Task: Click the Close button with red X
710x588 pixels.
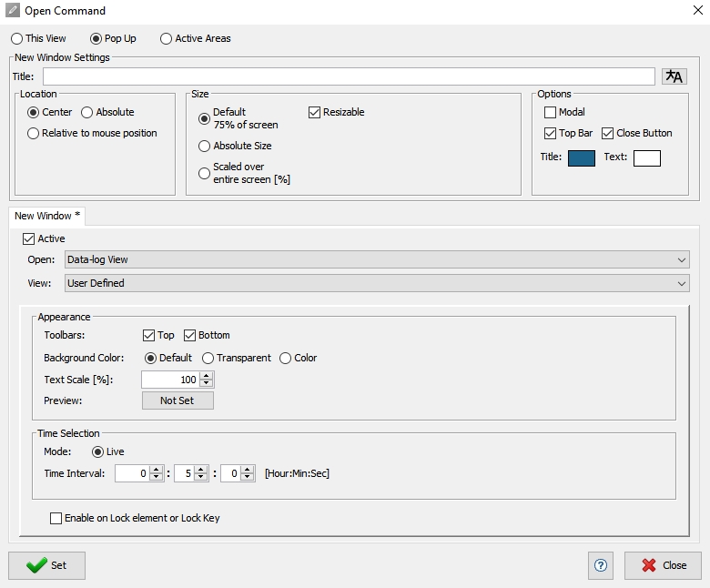Action: [663, 565]
